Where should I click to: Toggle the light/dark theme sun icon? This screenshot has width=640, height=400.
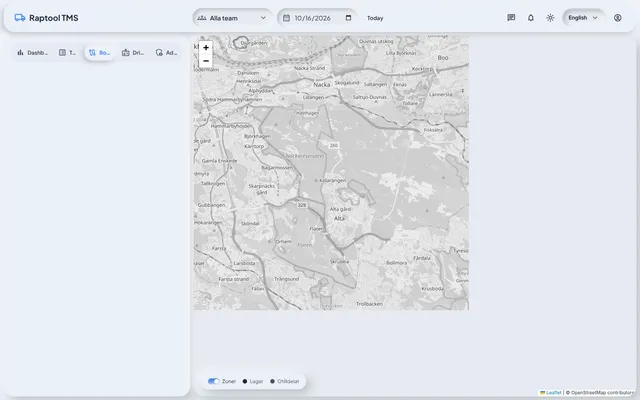550,18
